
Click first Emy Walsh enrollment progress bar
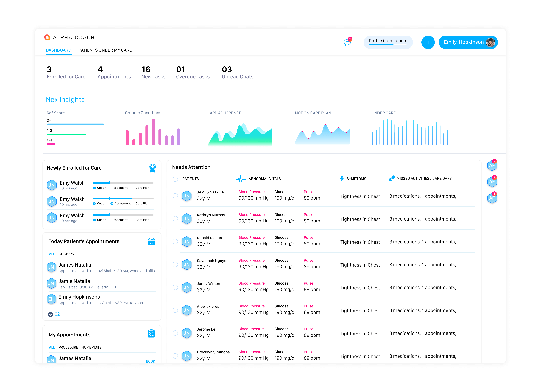click(x=123, y=183)
